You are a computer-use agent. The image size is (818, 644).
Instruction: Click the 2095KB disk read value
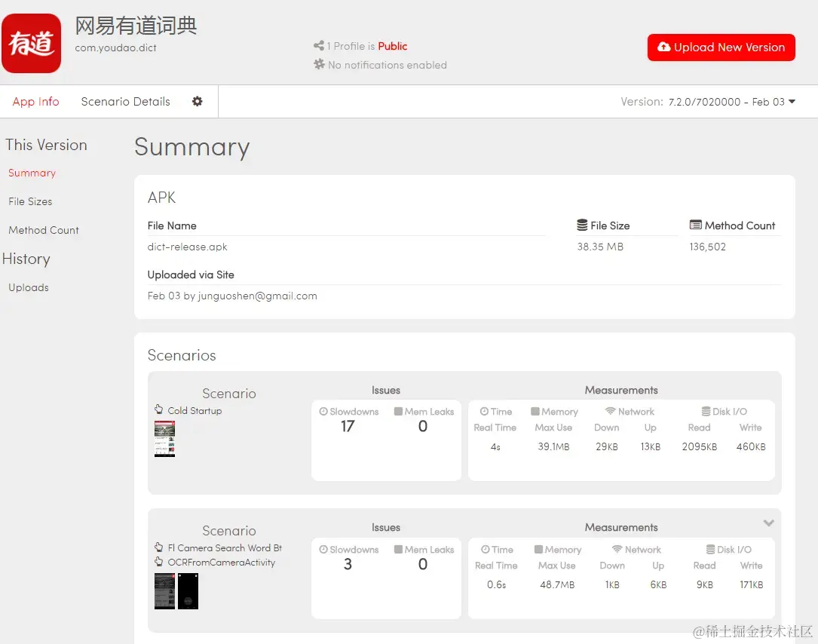[699, 446]
